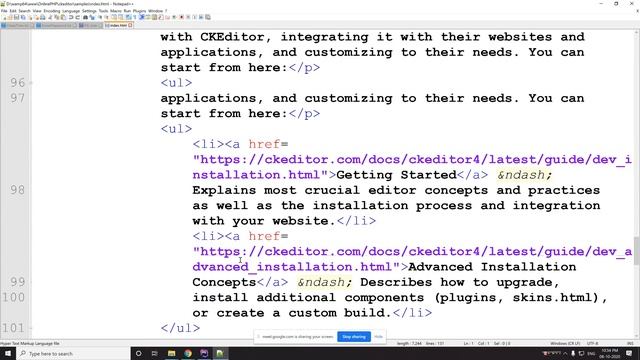This screenshot has height=360, width=640.
Task: Click line number 98 in the margin
Action: click(x=18, y=190)
